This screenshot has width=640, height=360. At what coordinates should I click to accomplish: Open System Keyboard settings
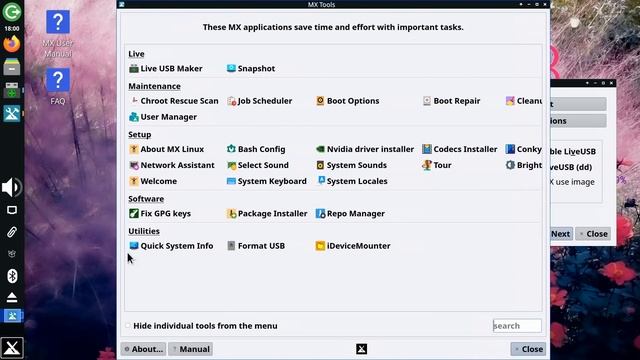[x=267, y=181]
